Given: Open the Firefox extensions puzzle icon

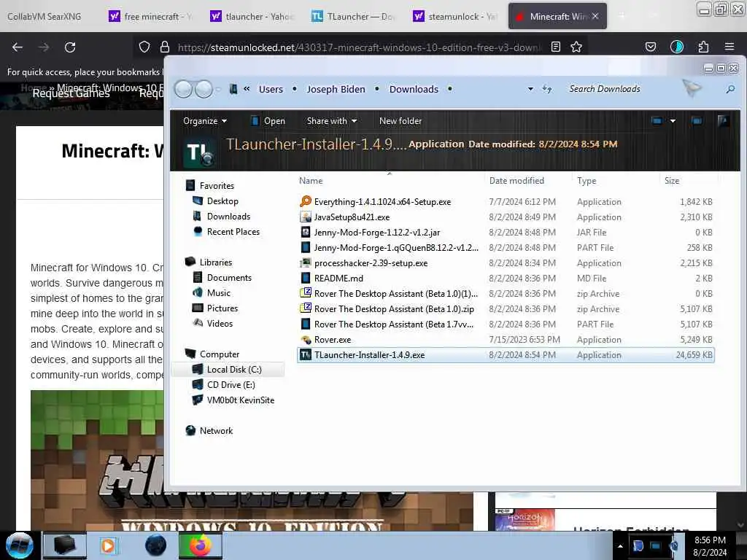Looking at the screenshot, I should [703, 47].
